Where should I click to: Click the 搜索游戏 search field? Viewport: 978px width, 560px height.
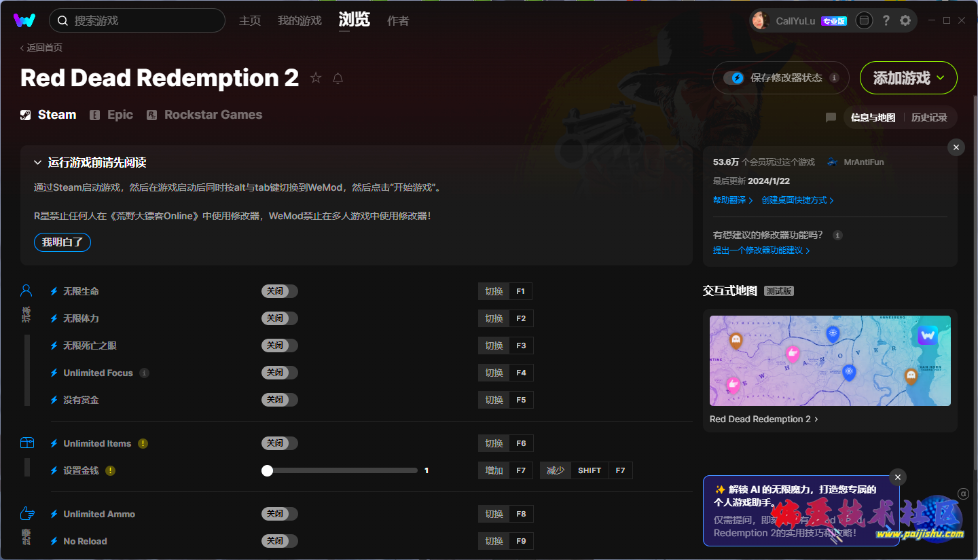pos(137,20)
